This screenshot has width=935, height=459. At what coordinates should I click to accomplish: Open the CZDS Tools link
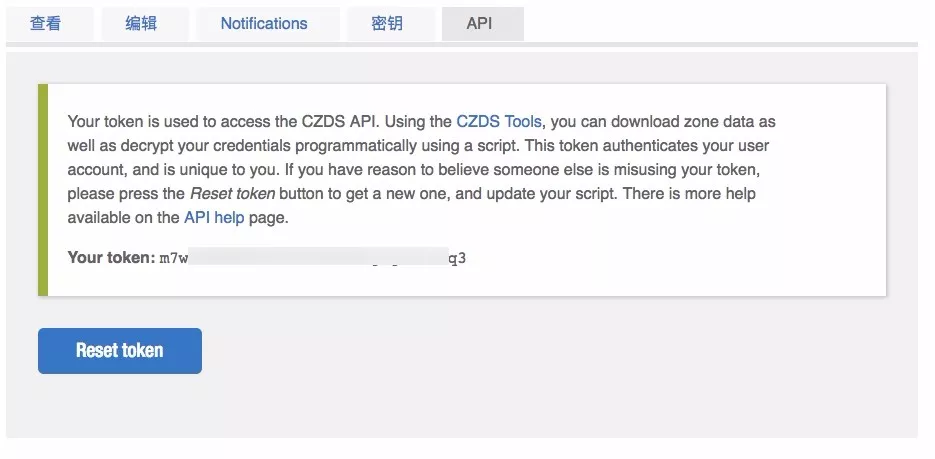[x=498, y=122]
